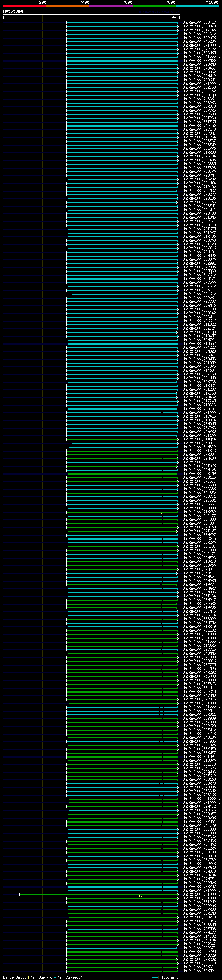The image size is (222, 980).
Task: Click hit label UniRef100_Q43364
Action: [x=199, y=99]
